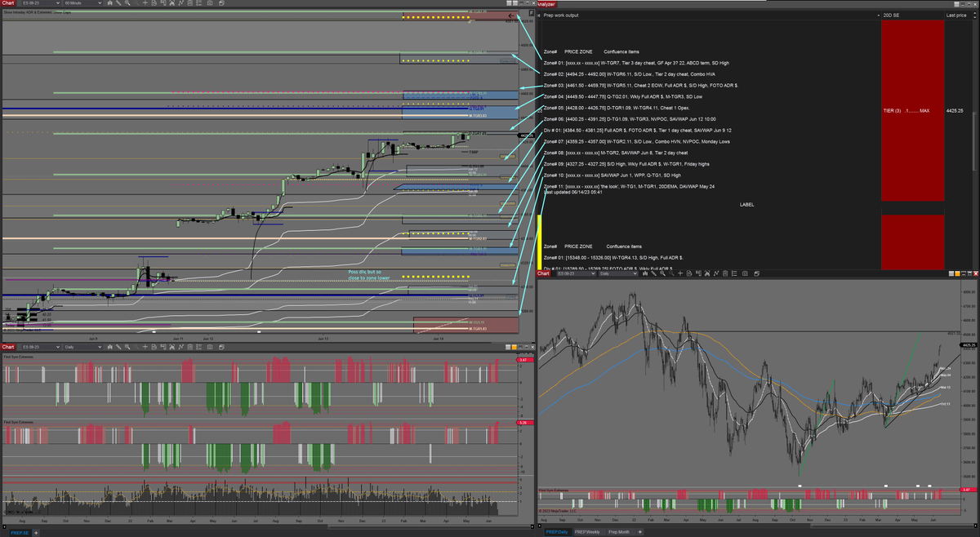Click camera icon on right-side Daily chart
The image size is (980, 537).
pyautogui.click(x=745, y=273)
